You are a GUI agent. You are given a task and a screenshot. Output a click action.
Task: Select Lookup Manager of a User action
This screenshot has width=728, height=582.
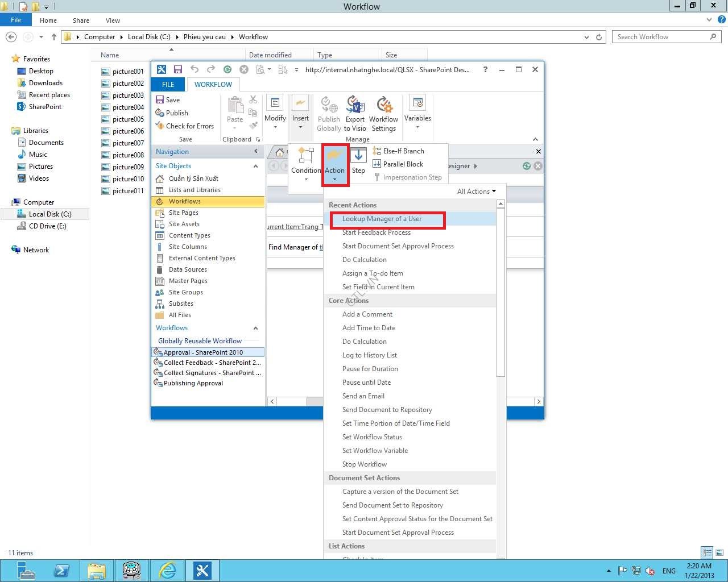tap(382, 219)
